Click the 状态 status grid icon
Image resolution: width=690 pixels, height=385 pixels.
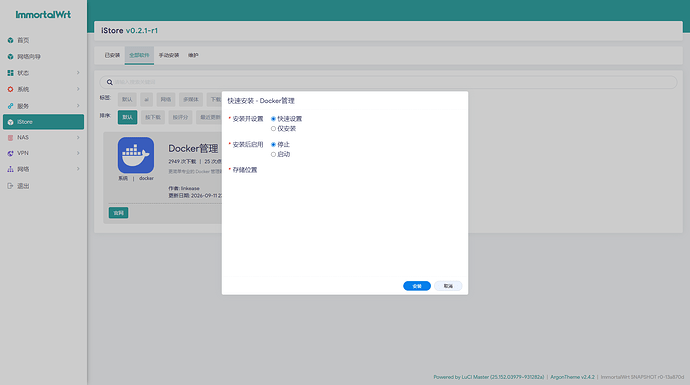point(10,73)
